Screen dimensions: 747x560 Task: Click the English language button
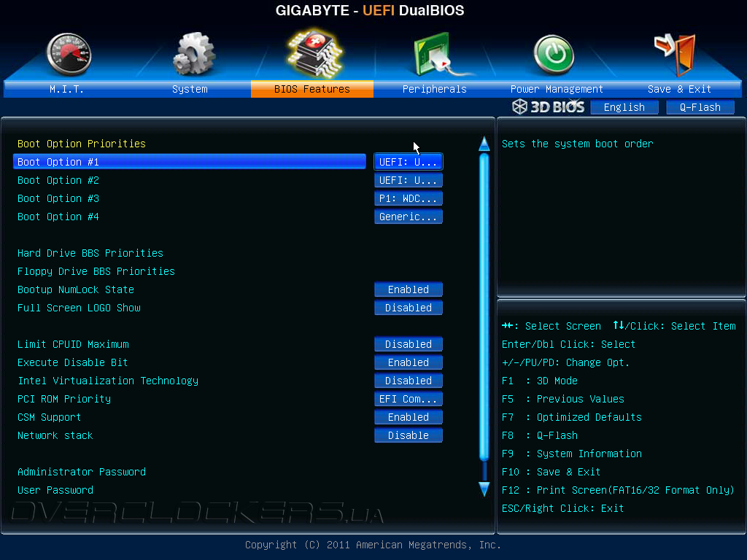click(x=624, y=107)
